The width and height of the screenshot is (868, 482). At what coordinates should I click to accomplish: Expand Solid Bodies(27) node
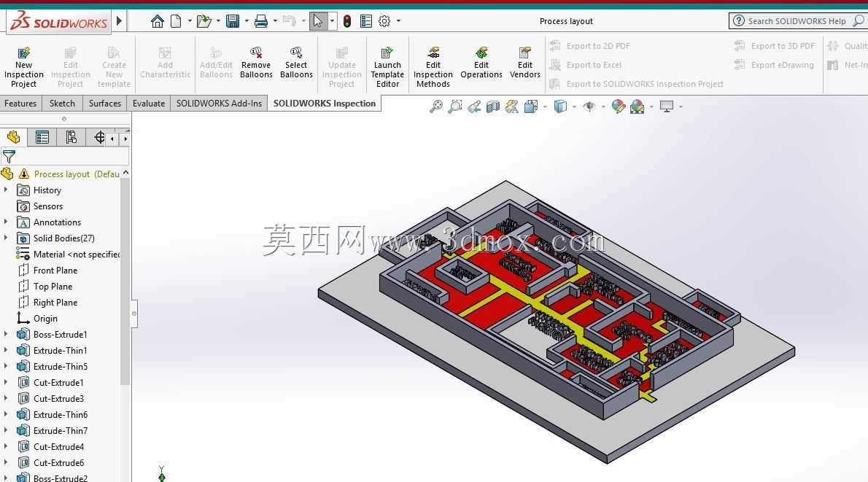click(x=6, y=238)
